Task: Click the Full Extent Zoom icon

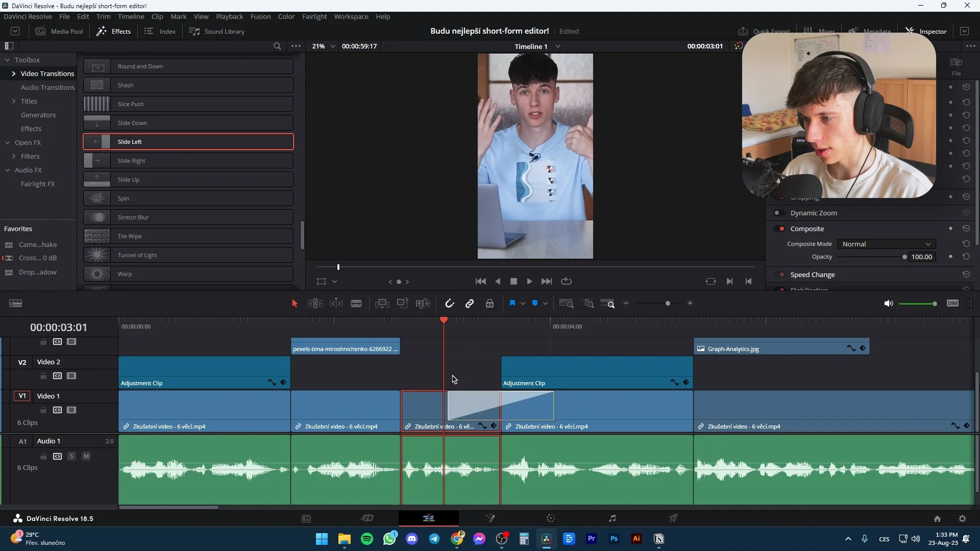Action: pyautogui.click(x=567, y=304)
